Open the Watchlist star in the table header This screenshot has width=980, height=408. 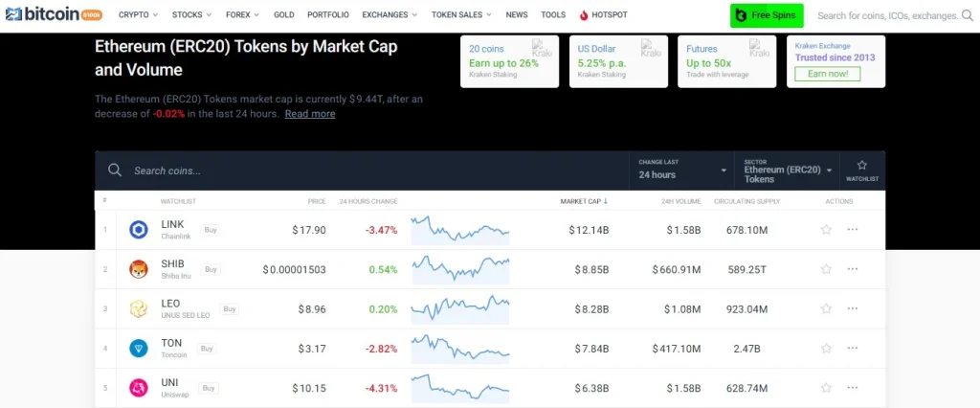[x=862, y=170]
